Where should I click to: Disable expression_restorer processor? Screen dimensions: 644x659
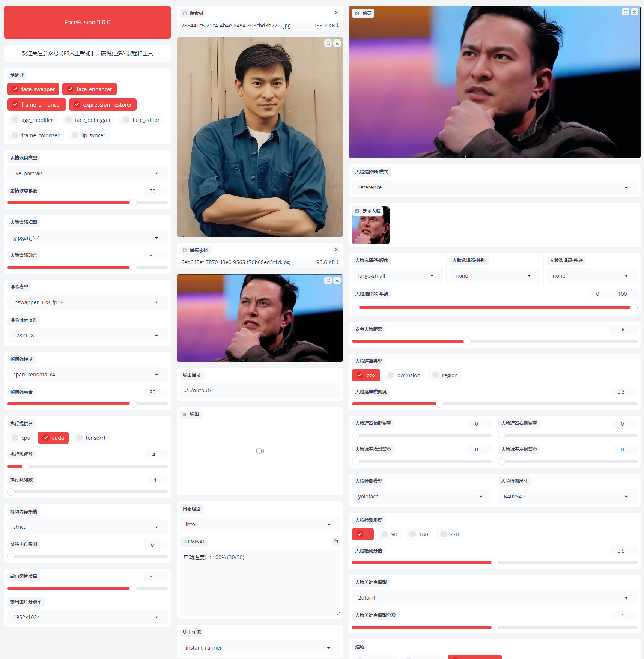coord(103,105)
